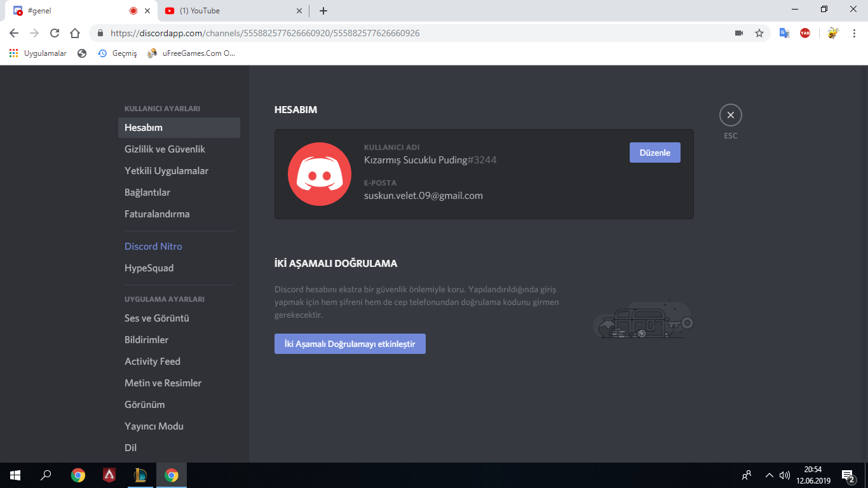Viewport: 868px width, 488px height.
Task: Click İki Aşamalı Doğrulamayı etkinleştir button
Action: 349,344
